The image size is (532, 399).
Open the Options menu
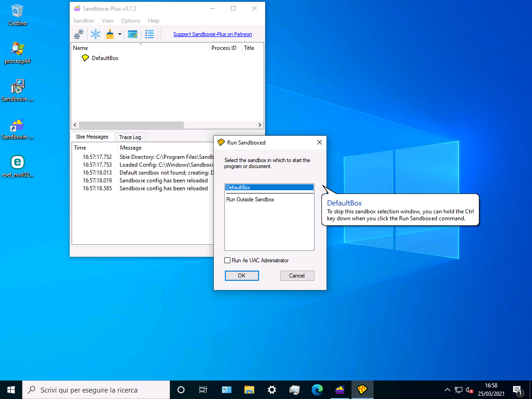tap(131, 21)
